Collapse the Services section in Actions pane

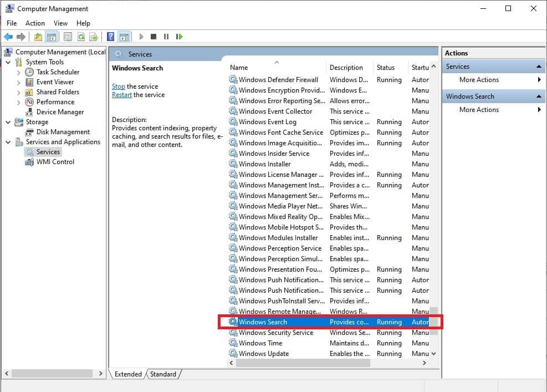coord(539,67)
